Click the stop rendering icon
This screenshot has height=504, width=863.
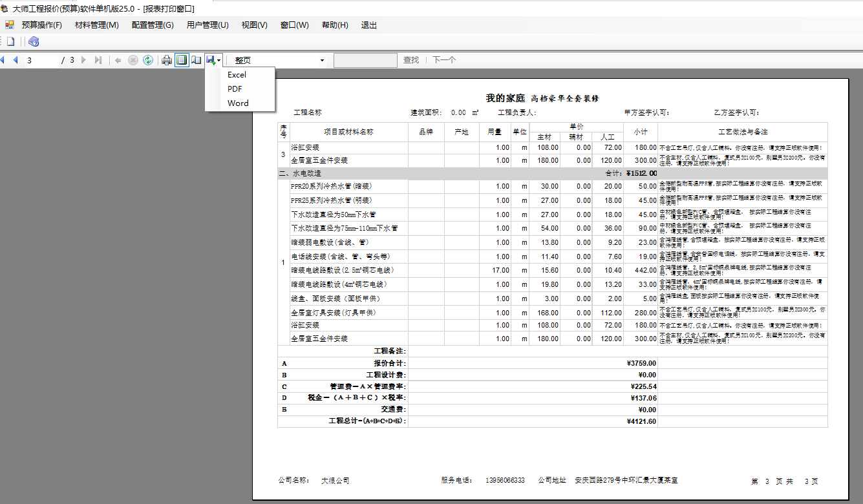point(133,60)
